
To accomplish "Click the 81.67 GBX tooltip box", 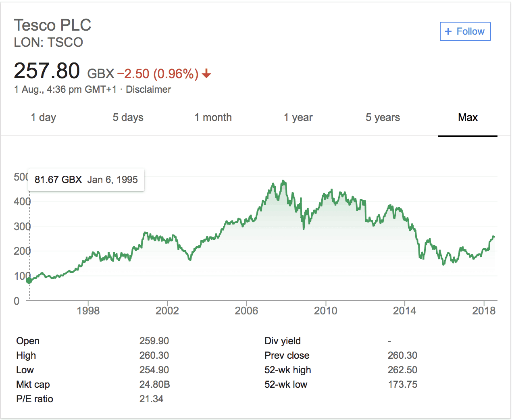I will pyautogui.click(x=86, y=180).
